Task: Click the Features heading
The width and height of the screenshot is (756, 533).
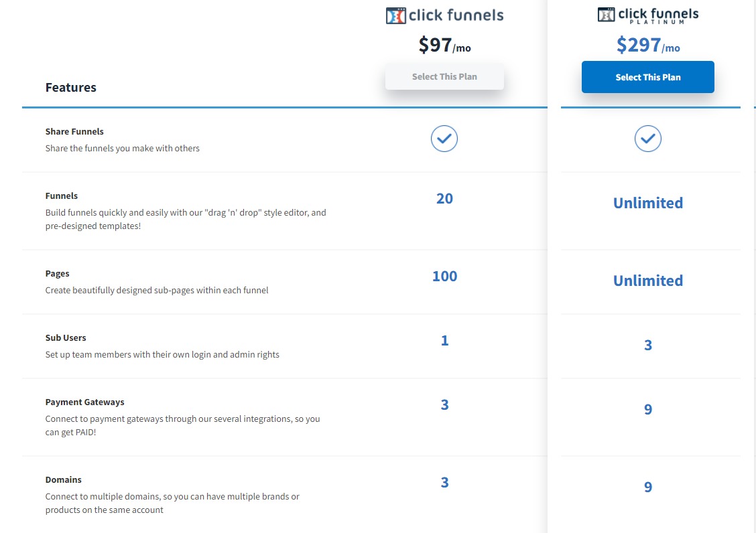Action: 71,87
